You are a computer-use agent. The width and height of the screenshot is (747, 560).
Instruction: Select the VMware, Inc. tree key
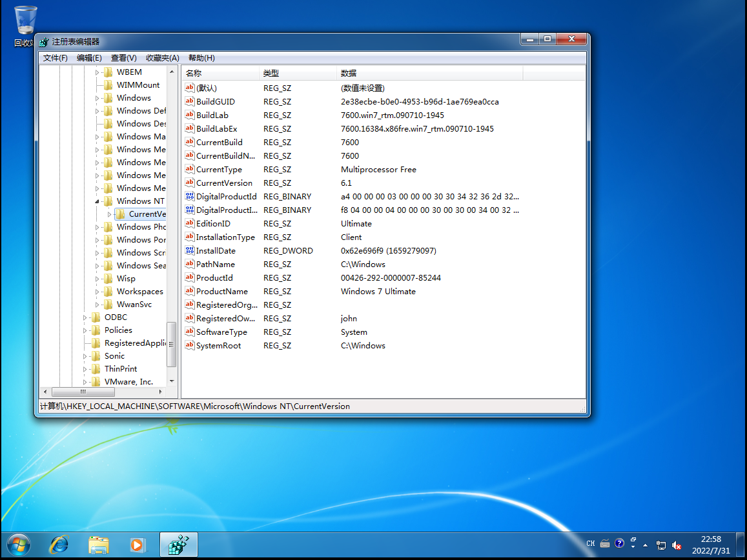pos(128,381)
